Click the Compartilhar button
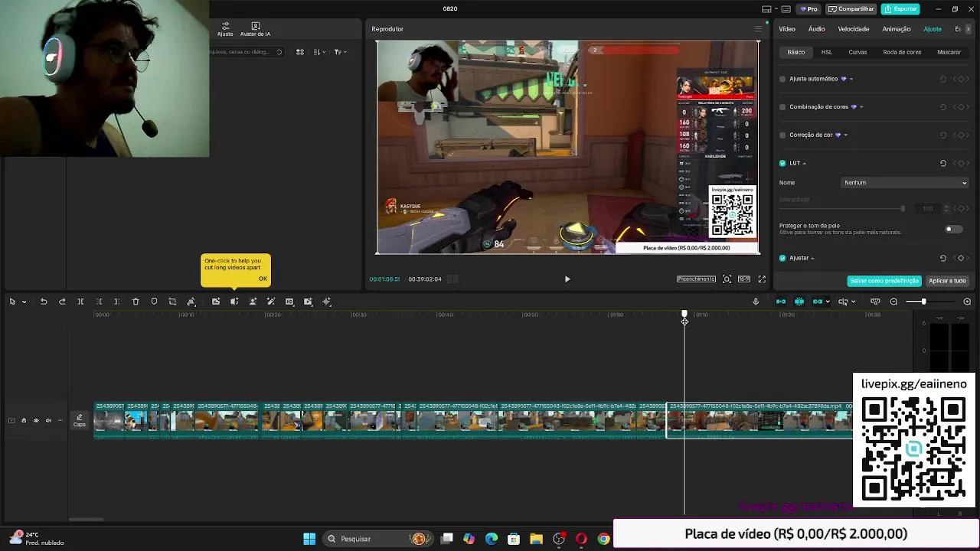Screen dimensions: 980x551 coord(851,9)
